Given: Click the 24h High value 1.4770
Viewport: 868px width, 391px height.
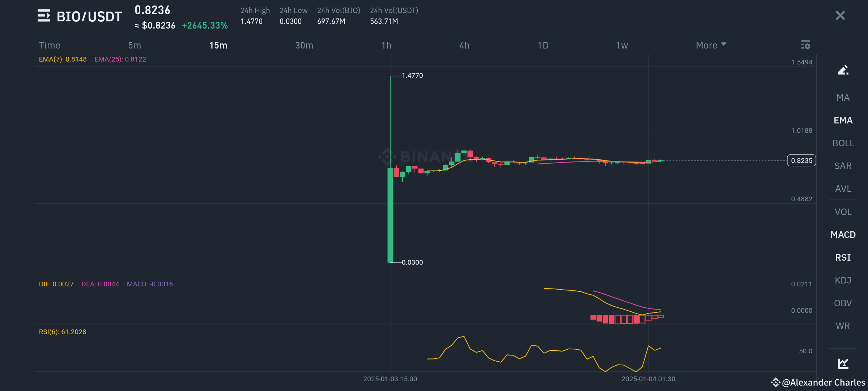Looking at the screenshot, I should [252, 21].
